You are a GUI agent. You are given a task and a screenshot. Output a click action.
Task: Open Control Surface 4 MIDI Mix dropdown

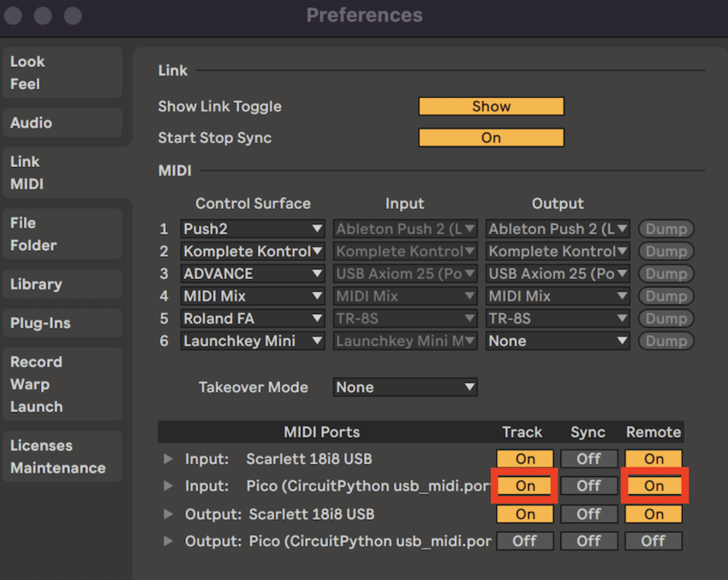pyautogui.click(x=253, y=296)
